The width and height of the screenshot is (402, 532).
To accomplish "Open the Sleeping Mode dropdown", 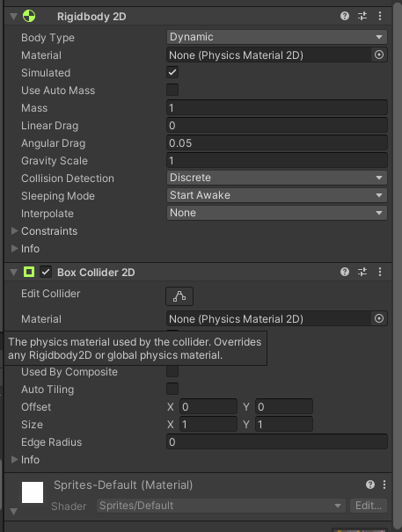I will click(277, 195).
